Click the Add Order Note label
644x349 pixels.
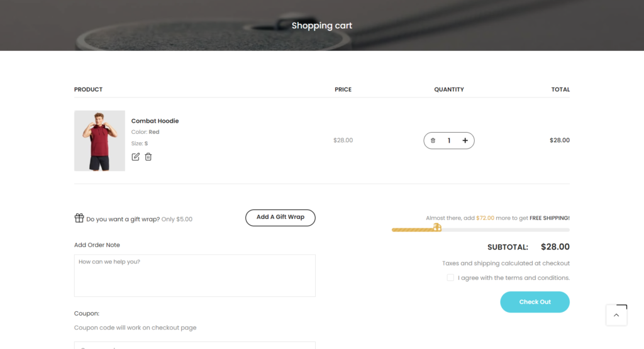[97, 245]
